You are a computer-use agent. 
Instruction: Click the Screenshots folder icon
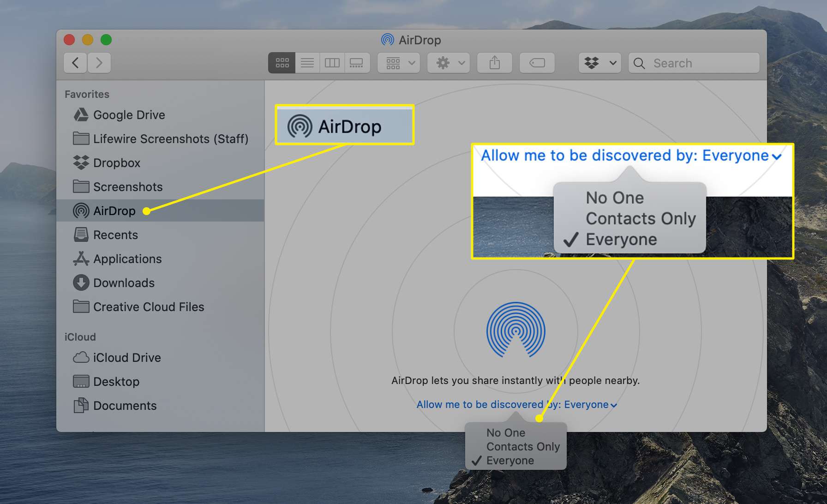click(x=81, y=186)
